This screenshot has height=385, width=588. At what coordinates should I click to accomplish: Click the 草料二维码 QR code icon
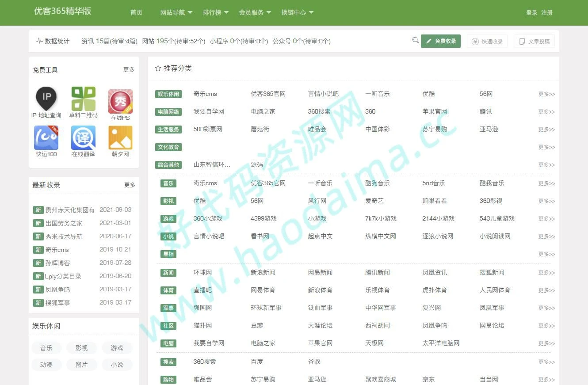tap(83, 99)
